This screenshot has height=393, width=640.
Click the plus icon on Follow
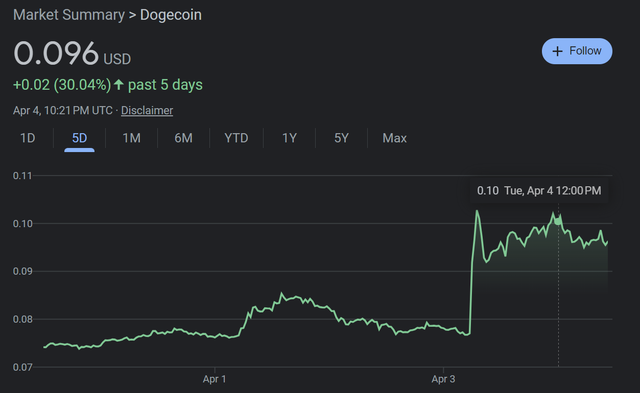(557, 51)
